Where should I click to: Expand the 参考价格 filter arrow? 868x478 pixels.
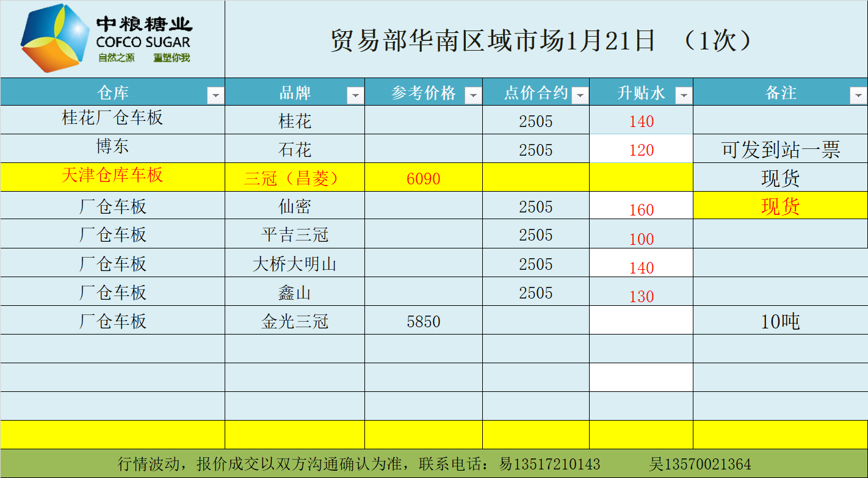[x=473, y=95]
